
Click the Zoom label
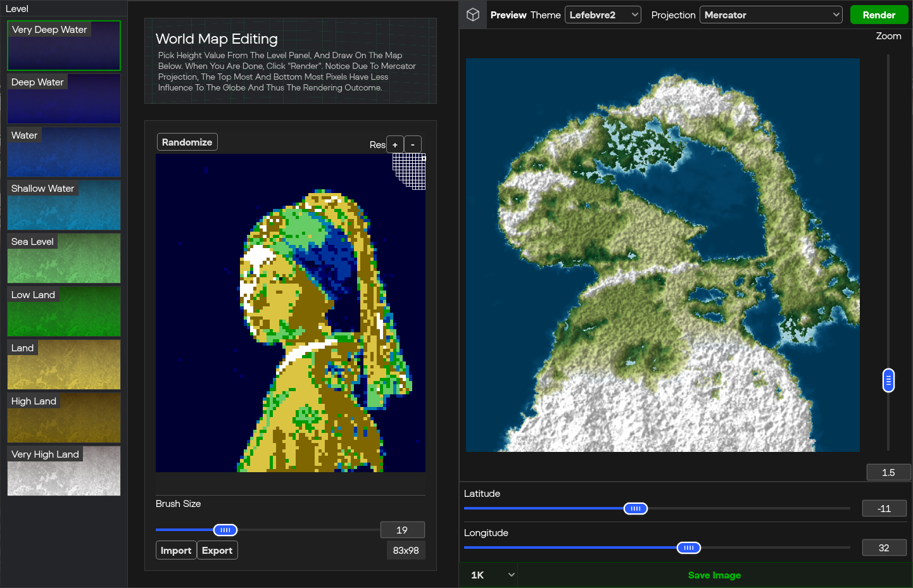tap(888, 36)
